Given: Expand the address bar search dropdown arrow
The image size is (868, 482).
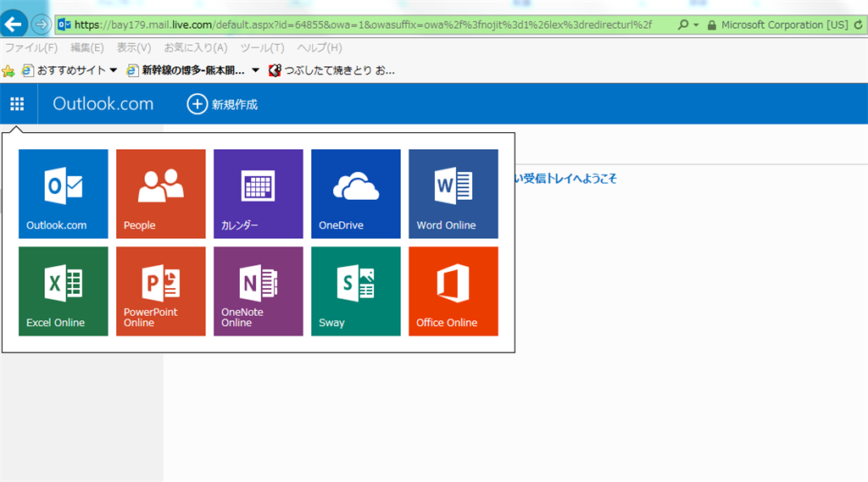Looking at the screenshot, I should [696, 25].
